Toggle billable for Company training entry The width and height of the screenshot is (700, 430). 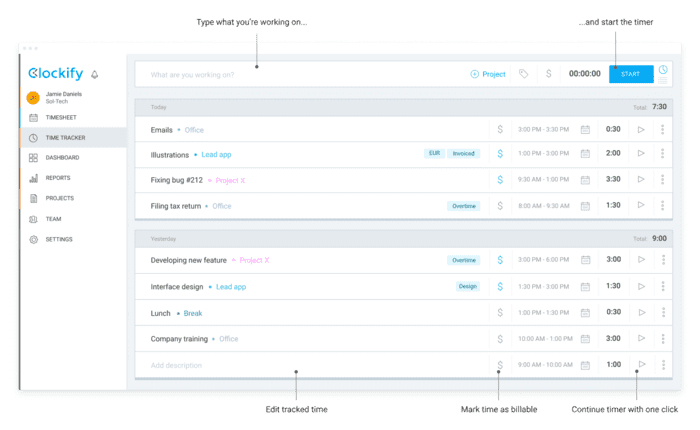click(500, 339)
